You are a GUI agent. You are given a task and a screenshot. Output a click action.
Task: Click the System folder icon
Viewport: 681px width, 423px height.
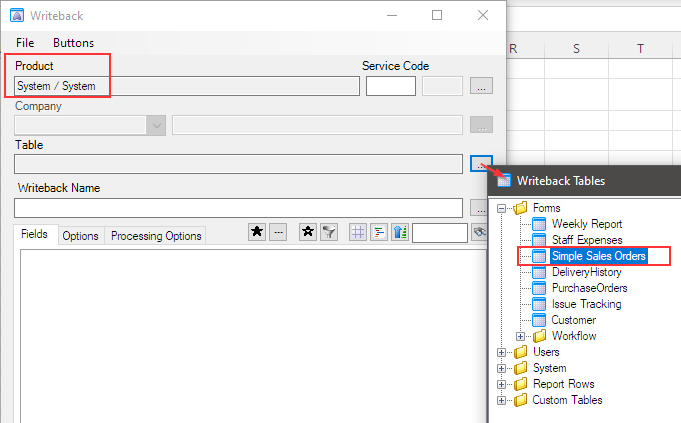point(520,368)
